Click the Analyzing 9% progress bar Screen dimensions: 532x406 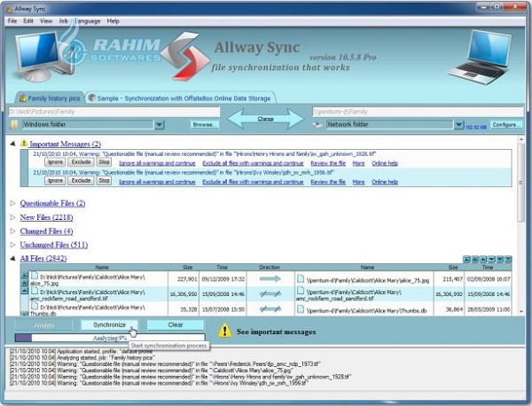(x=110, y=338)
